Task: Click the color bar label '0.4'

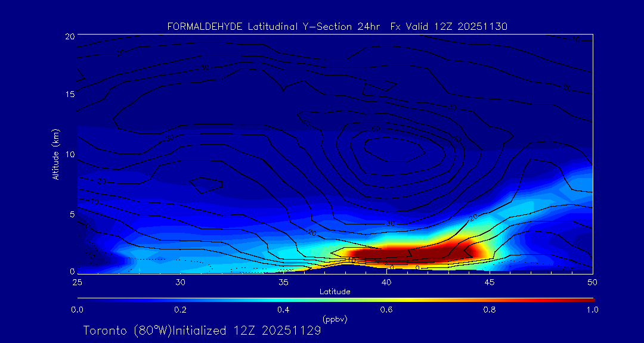Action: (x=283, y=310)
